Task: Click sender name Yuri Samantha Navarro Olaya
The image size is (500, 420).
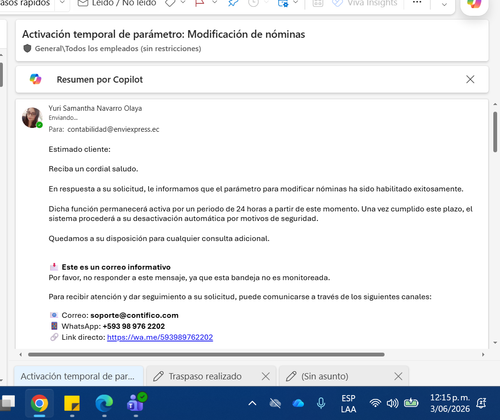Action: (x=95, y=108)
